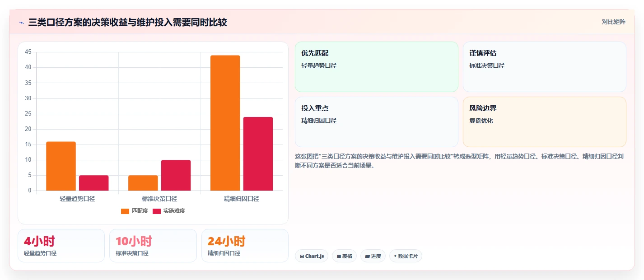Screen dimensions: 644x280
Task: Click the 对比矩阵 label in header
Action: point(613,22)
